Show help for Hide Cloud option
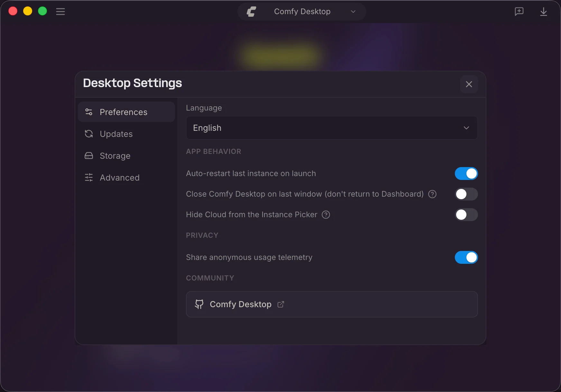Screen dimensions: 561x392 (326, 215)
